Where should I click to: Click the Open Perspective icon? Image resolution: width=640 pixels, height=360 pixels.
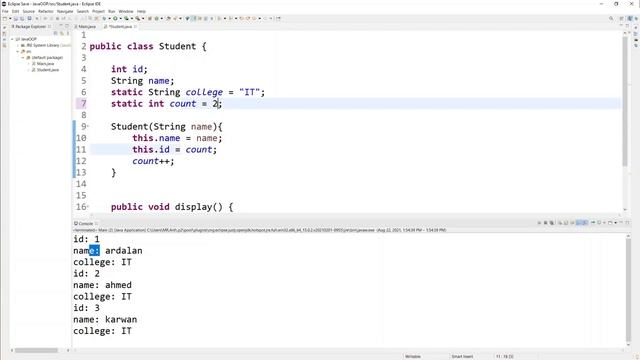click(622, 18)
